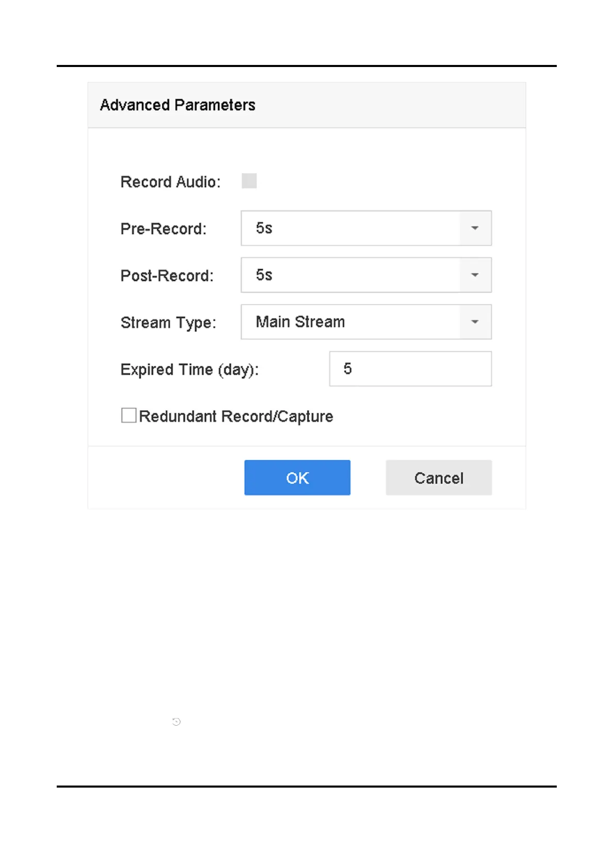Tick the Redundant Record/Capture checkbox
Viewport: 614px width, 868px height.
(x=129, y=415)
